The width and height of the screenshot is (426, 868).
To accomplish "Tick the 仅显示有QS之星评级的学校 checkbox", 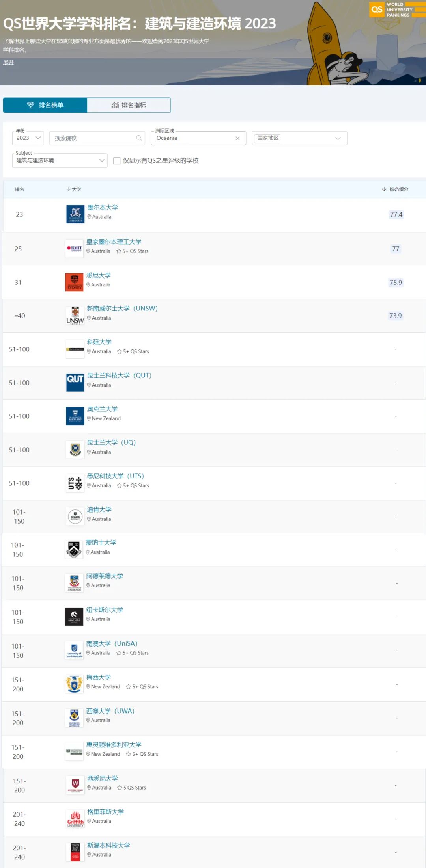I will (x=117, y=161).
